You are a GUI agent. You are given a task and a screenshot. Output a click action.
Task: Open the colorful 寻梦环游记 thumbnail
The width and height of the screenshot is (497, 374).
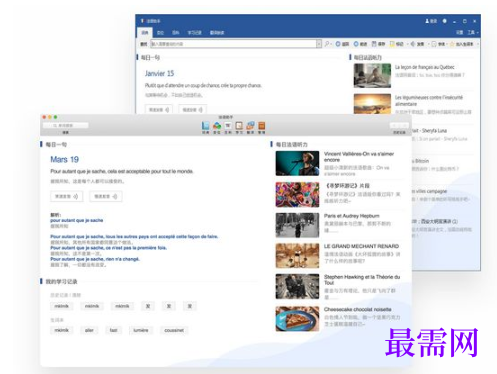pyautogui.click(x=297, y=194)
